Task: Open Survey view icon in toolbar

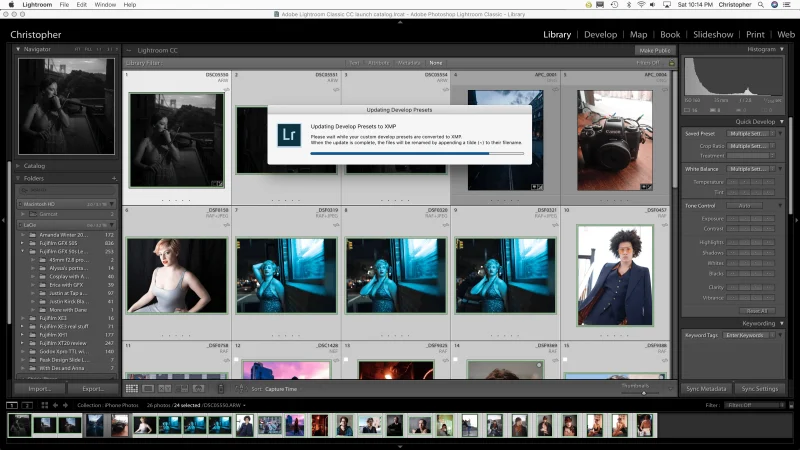Action: point(183,388)
